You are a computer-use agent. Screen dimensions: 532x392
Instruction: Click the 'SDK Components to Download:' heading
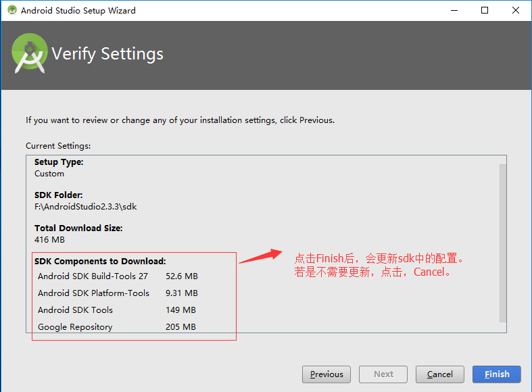point(100,262)
